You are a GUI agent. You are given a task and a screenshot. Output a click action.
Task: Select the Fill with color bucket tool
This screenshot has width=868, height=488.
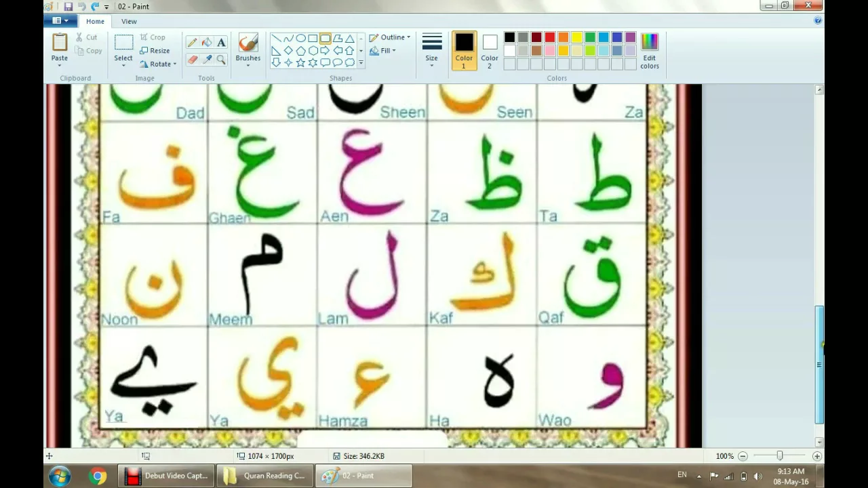point(207,42)
